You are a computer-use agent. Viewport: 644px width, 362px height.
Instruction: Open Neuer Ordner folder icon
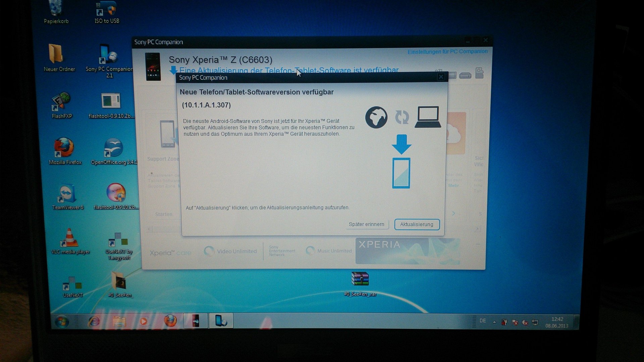(x=59, y=58)
